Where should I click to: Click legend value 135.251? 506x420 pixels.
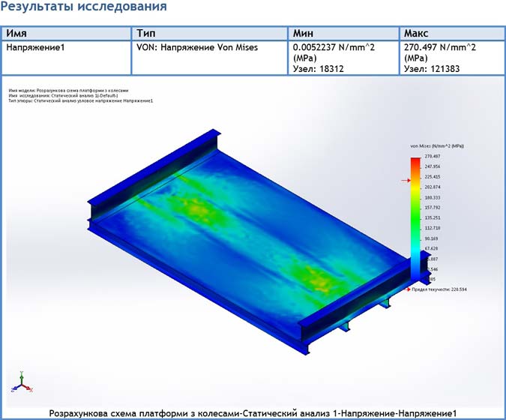(433, 218)
